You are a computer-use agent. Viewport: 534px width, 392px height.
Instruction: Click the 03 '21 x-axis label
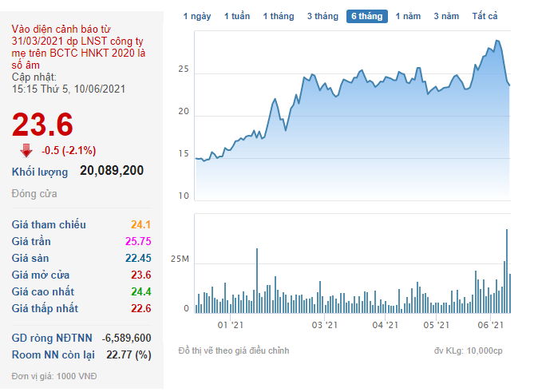click(x=321, y=325)
